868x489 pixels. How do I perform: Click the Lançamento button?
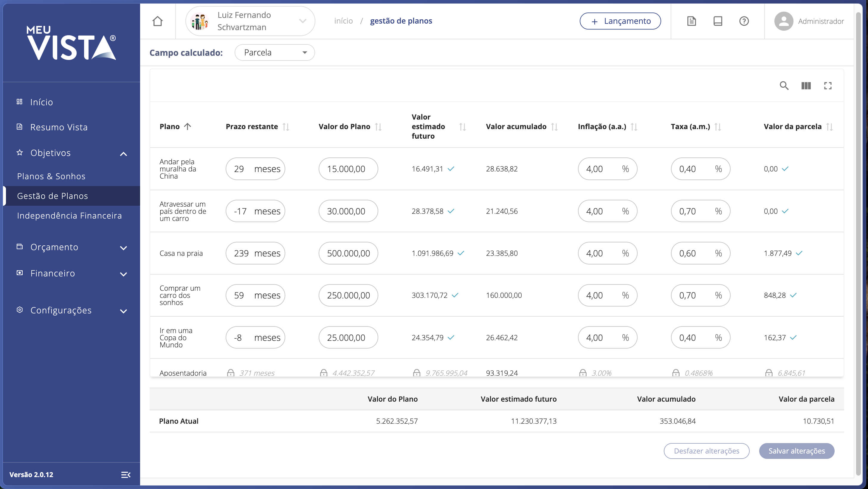(x=620, y=21)
